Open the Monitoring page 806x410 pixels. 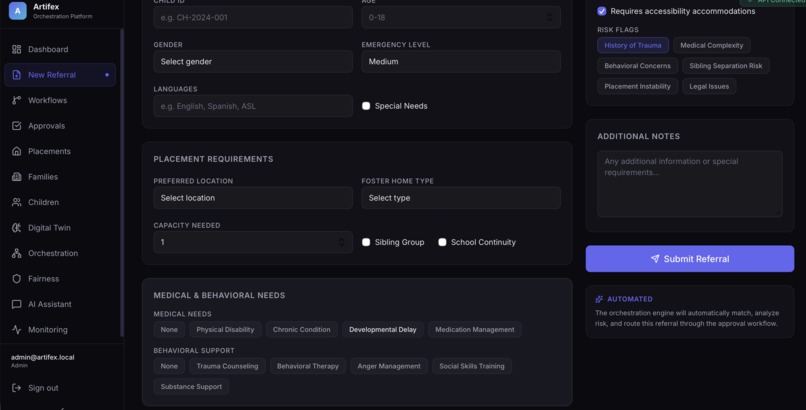pyautogui.click(x=60, y=330)
